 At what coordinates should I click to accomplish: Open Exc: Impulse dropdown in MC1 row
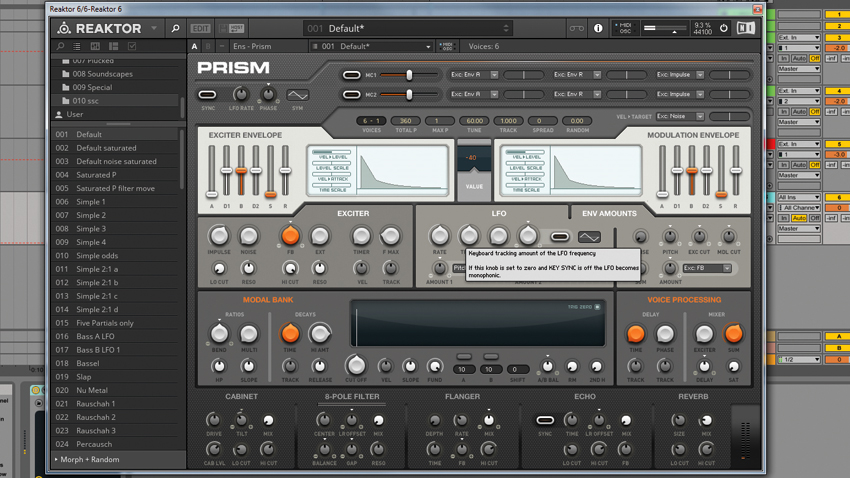[679, 75]
